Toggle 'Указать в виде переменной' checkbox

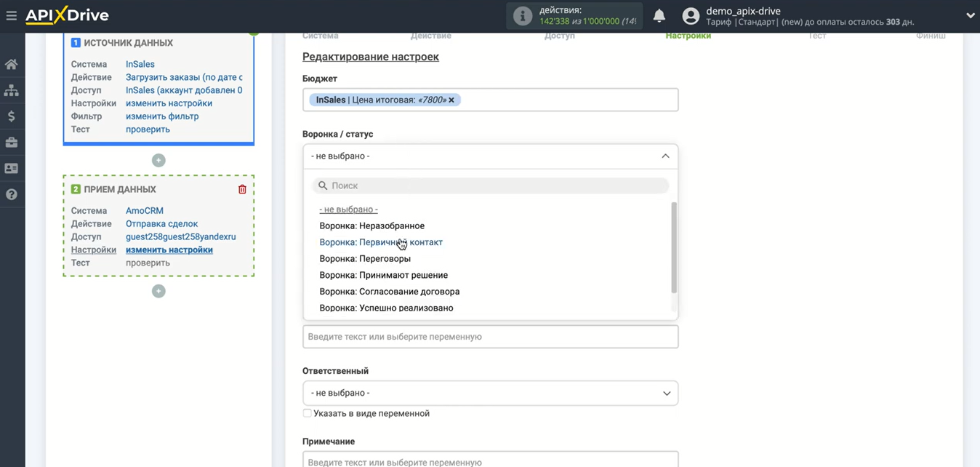point(307,413)
